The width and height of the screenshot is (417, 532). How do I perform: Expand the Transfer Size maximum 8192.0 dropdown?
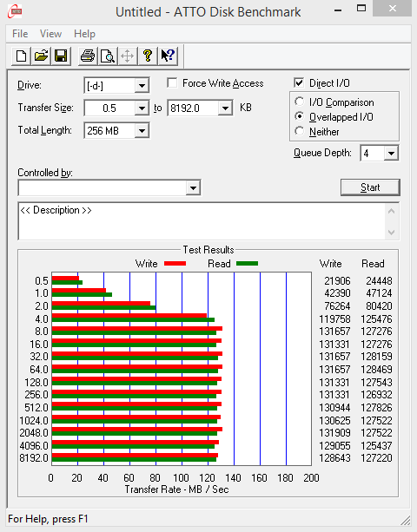225,108
